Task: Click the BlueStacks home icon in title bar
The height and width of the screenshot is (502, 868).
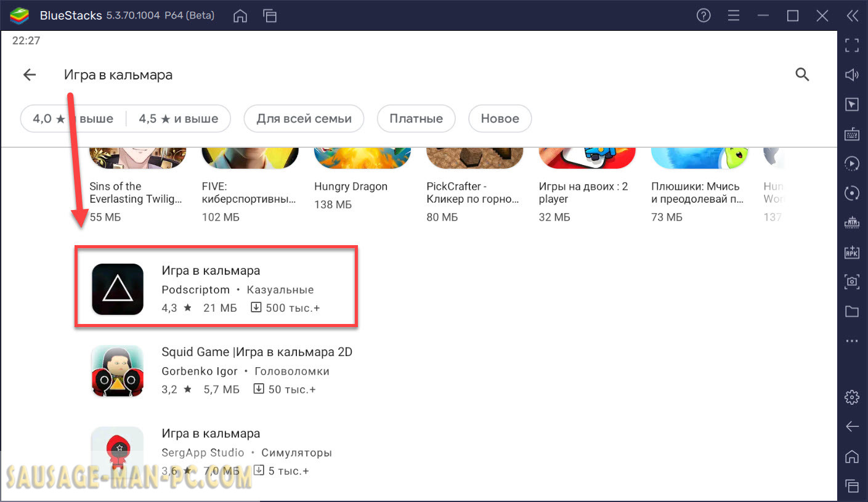Action: pyautogui.click(x=240, y=15)
